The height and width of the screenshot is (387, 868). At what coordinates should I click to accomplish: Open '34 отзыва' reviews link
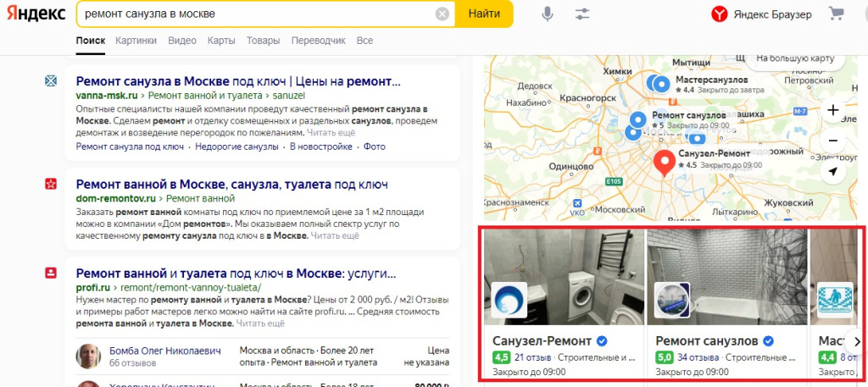698,357
